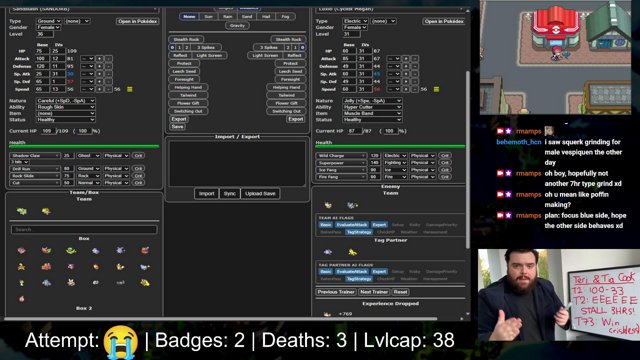This screenshot has width=640, height=360.
Task: Pick the first sprite in the Enemy Team
Action: coord(328,205)
